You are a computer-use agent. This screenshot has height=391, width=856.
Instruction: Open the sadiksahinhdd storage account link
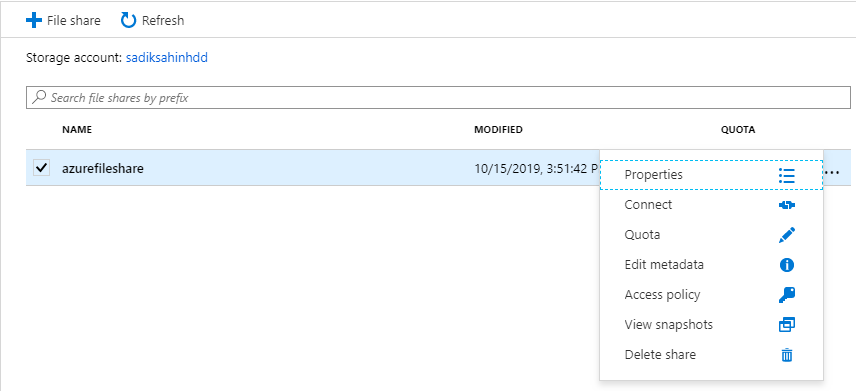pos(167,57)
